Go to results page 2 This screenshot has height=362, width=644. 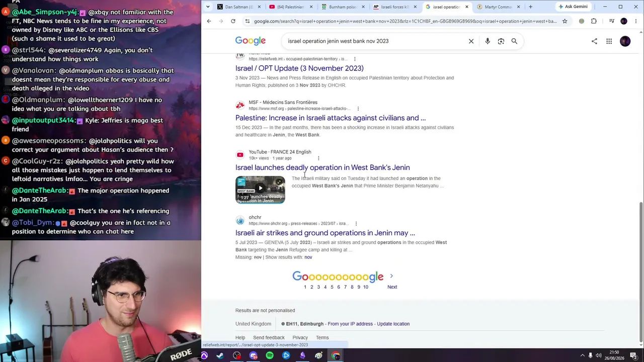pos(311,287)
